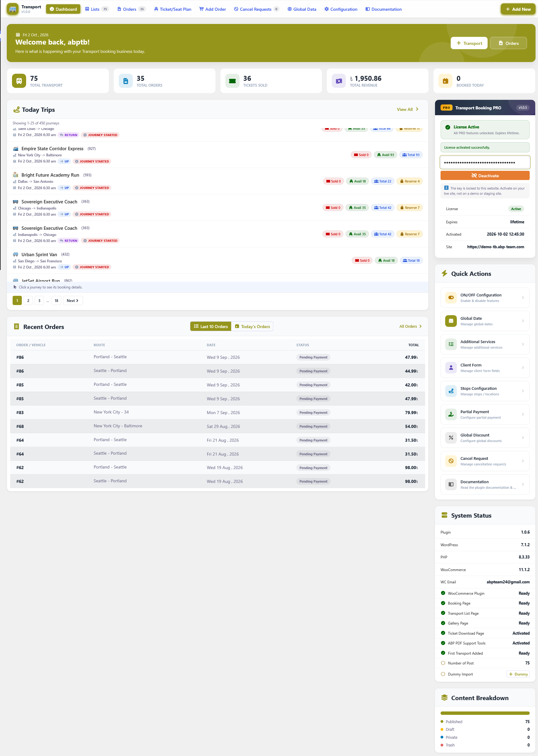Click the First Transport Added checkmark
Viewport: 538px width, 756px height.
pos(443,653)
